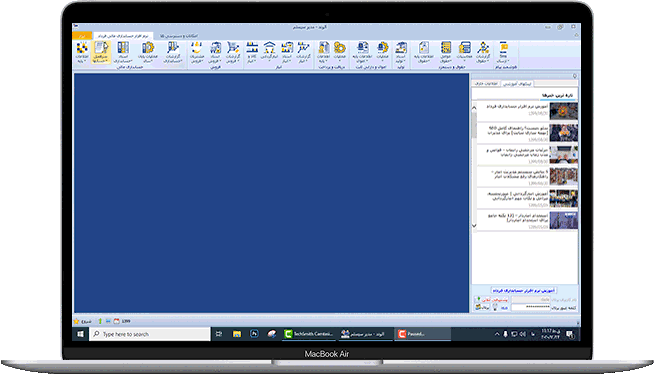Click the 1399 calendar status bar icon
Image resolution: width=654 pixels, height=375 pixels.
122,321
